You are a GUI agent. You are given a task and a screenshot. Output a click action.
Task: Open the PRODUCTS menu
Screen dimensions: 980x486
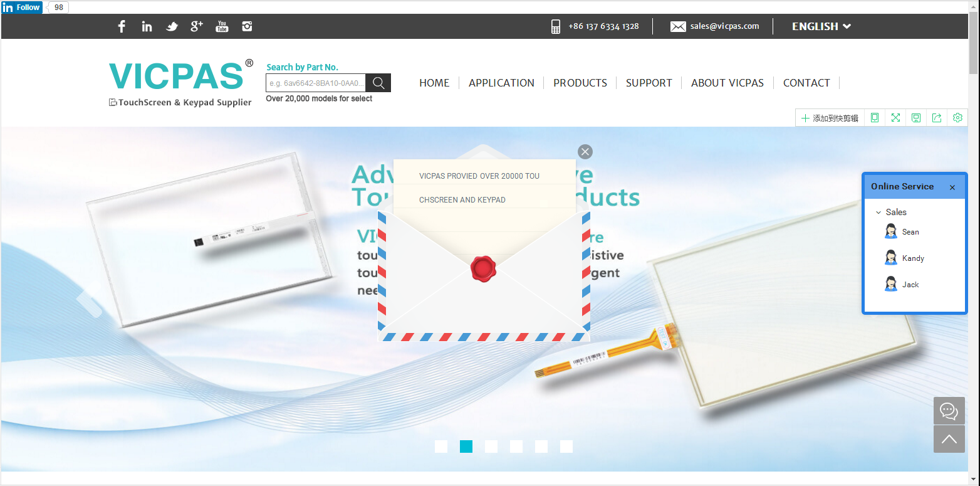(580, 83)
